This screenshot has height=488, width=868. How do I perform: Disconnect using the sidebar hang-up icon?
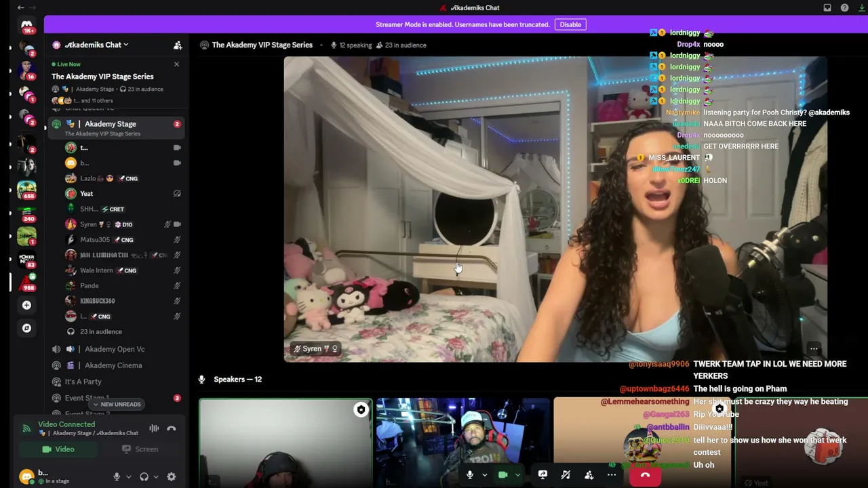pyautogui.click(x=171, y=428)
